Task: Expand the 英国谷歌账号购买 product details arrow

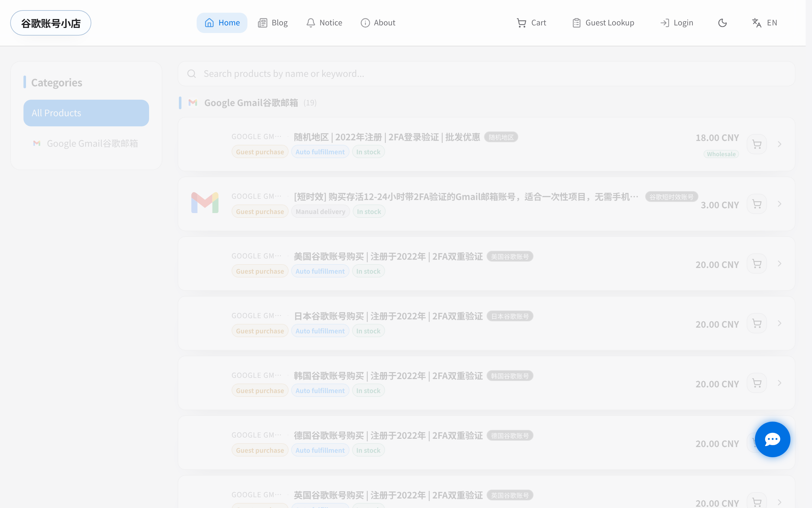Action: coord(779,502)
